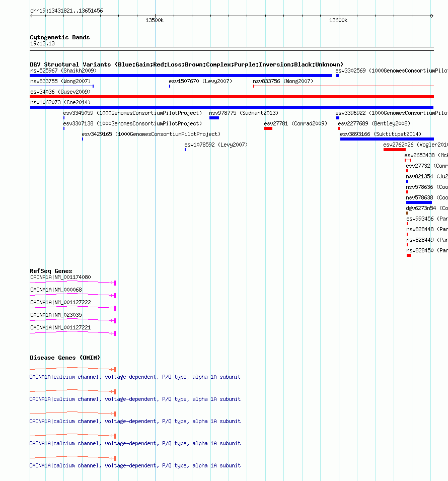Viewport: 448px width, 481px height.
Task: Open complex variant dgv6273n54 label
Action: (x=427, y=208)
